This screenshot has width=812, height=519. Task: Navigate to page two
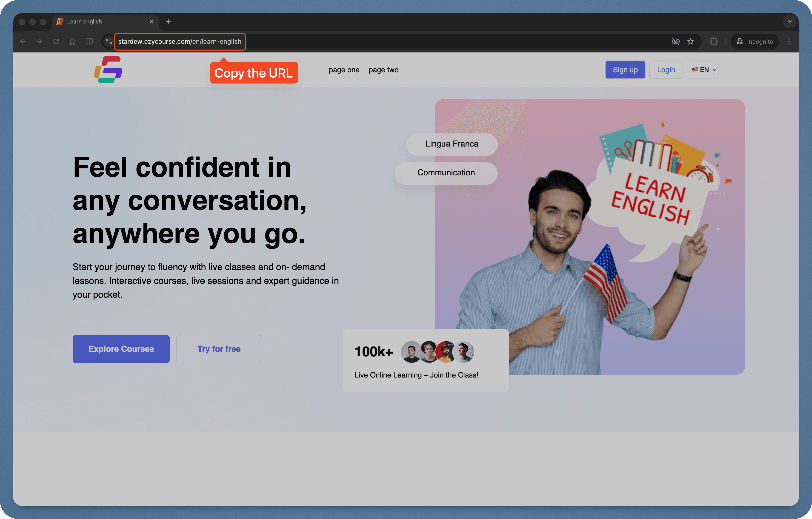click(x=383, y=70)
